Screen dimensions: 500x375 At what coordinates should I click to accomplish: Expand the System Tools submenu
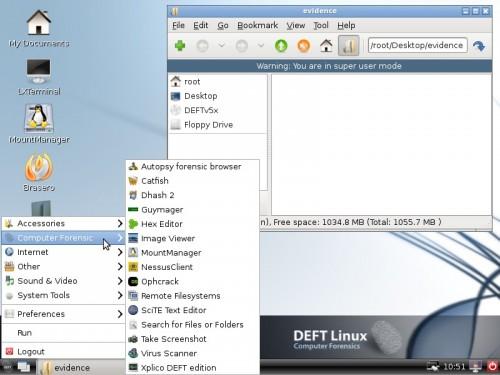pyautogui.click(x=64, y=295)
